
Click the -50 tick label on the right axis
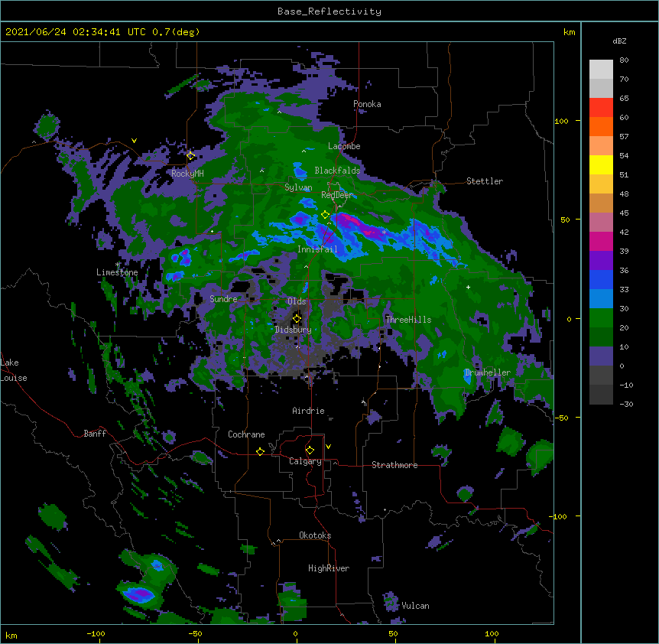coord(561,418)
